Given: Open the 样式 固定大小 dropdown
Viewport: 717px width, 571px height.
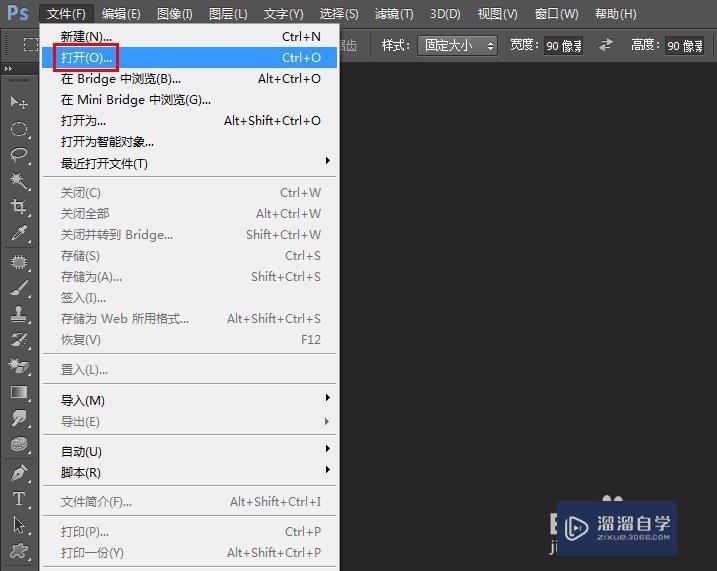Looking at the screenshot, I should click(457, 45).
